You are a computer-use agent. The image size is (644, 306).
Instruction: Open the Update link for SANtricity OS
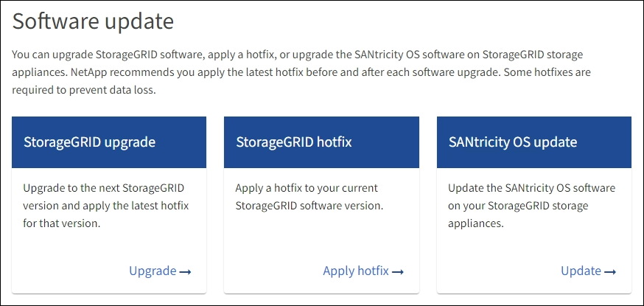[x=581, y=271]
